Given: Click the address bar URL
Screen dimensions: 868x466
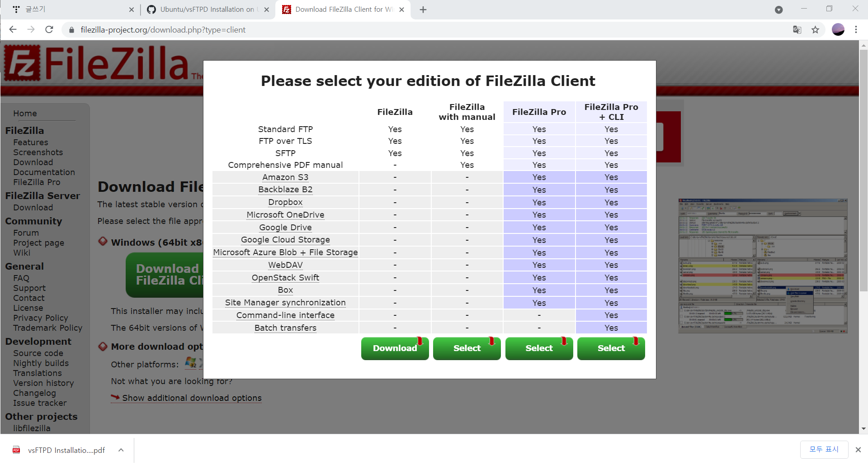Looking at the screenshot, I should click(163, 30).
